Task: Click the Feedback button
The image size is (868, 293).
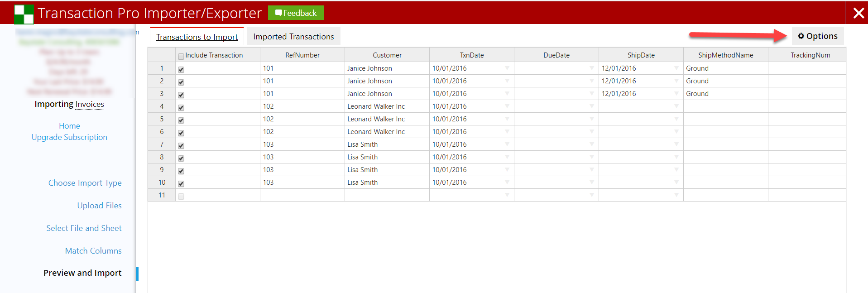Action: click(296, 13)
